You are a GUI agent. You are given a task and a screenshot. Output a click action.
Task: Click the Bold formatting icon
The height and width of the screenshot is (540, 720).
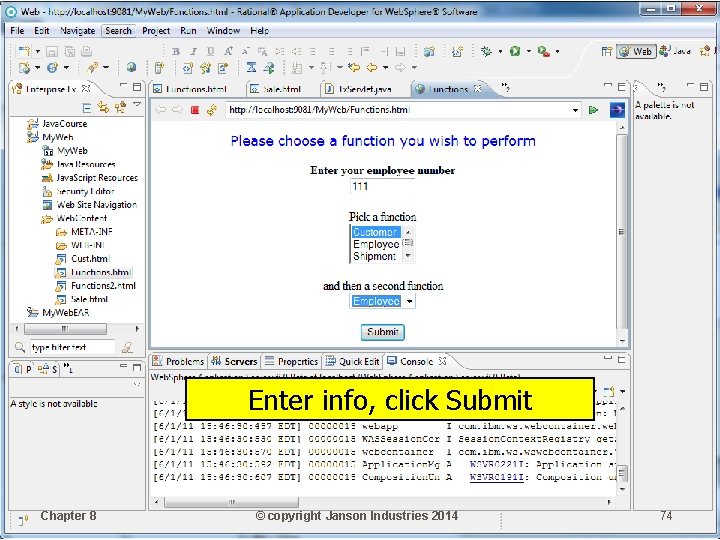pyautogui.click(x=175, y=51)
